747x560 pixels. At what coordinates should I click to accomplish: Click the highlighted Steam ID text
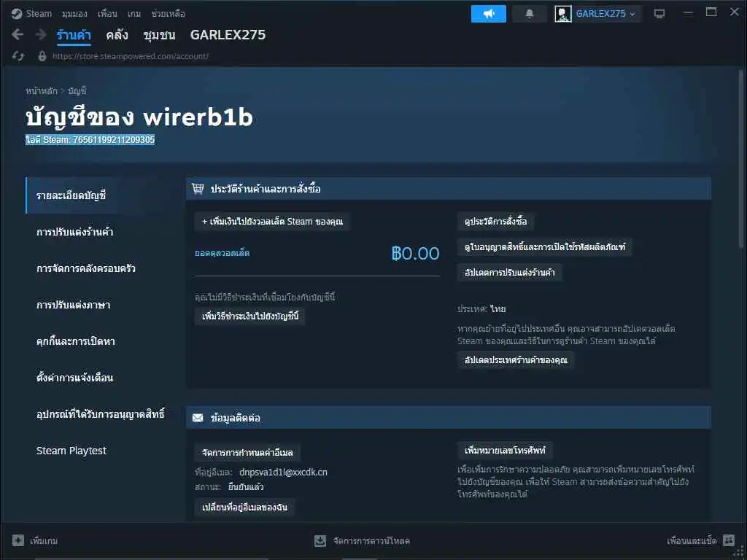(x=90, y=139)
